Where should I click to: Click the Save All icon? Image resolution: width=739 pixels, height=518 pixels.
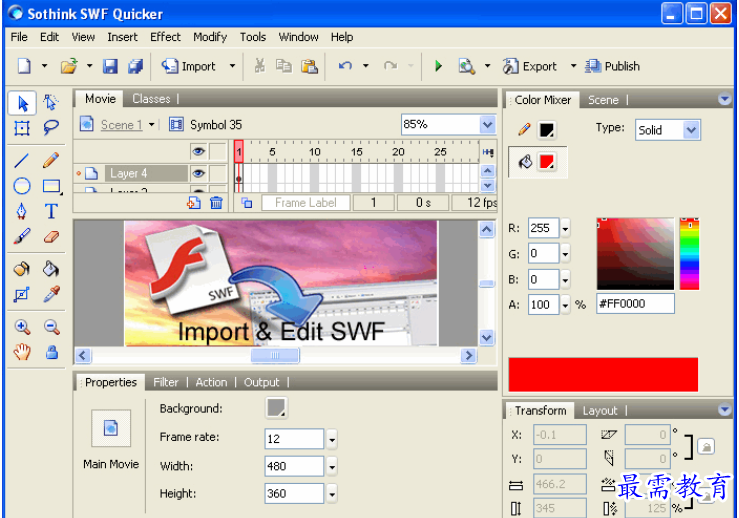[136, 66]
